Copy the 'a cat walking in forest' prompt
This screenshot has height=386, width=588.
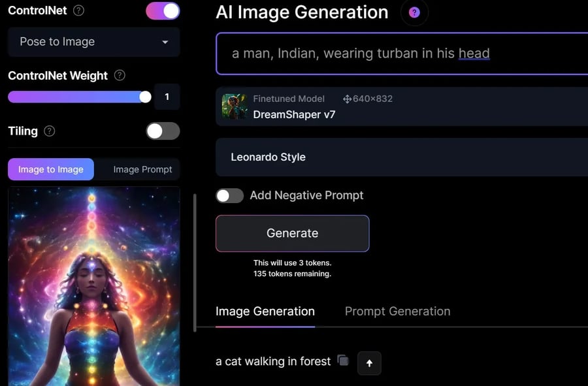tap(343, 361)
